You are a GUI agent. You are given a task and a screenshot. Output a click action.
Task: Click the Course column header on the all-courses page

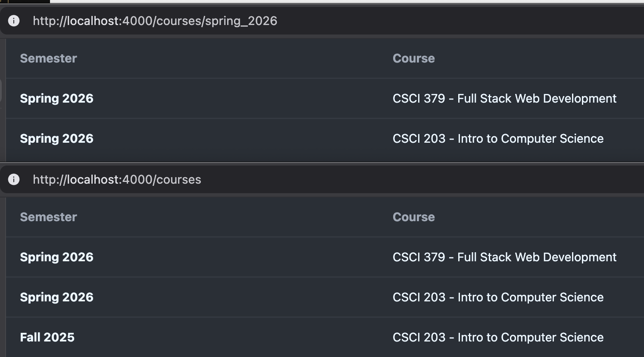tap(413, 217)
